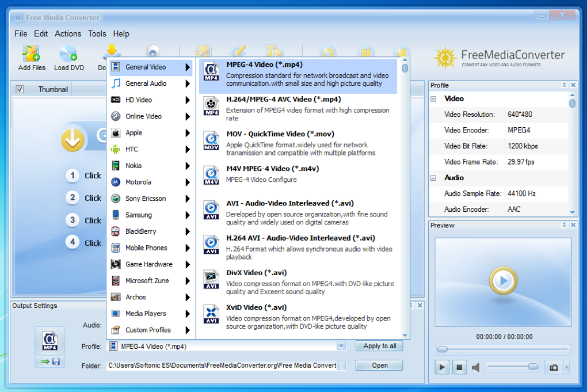This screenshot has width=587, height=392.
Task: Click the HTC android icon
Action: coord(116,149)
